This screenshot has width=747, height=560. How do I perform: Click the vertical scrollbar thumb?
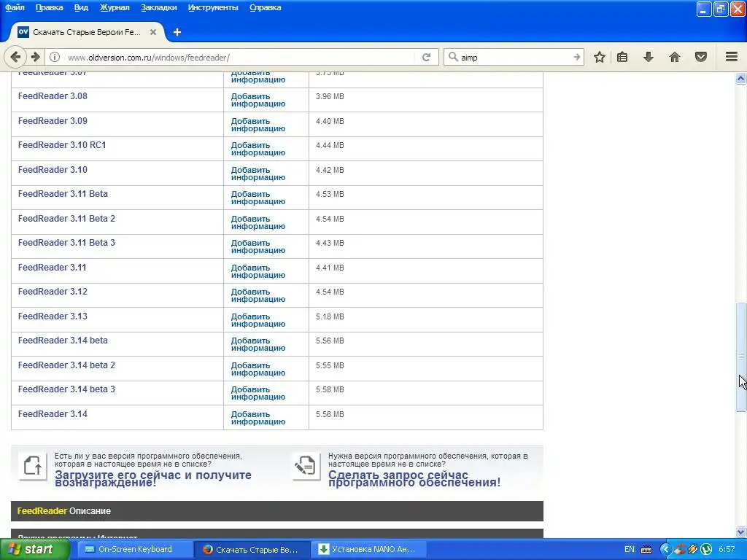(741, 357)
